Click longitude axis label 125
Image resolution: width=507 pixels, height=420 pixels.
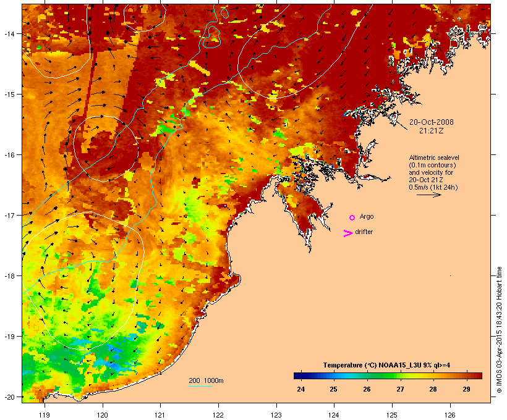tap(392, 415)
